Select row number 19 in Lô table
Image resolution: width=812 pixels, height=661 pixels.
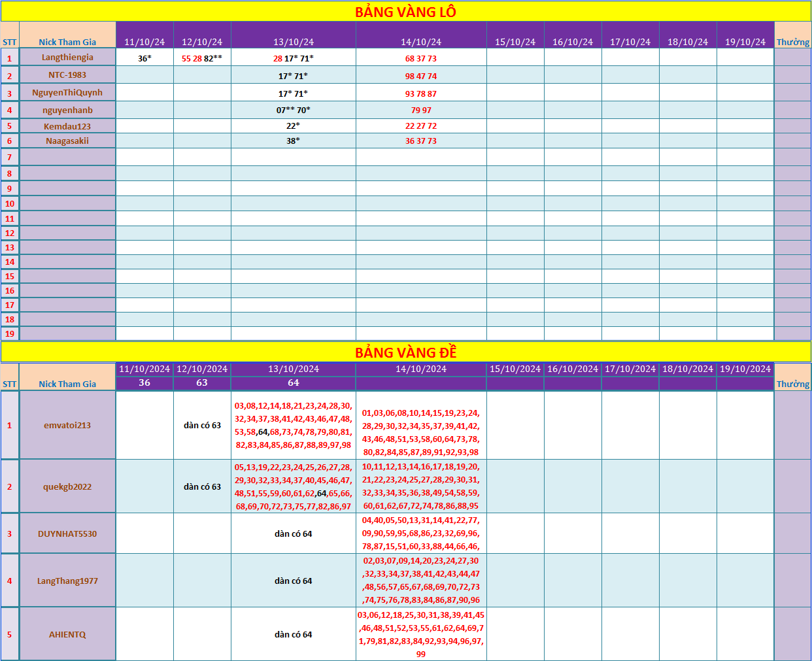coord(10,334)
